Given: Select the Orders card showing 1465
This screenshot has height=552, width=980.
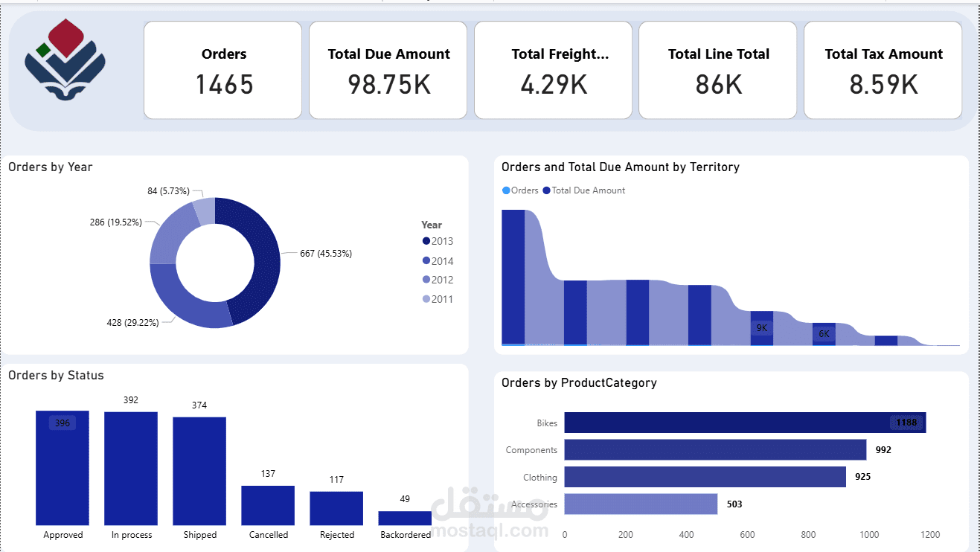Looking at the screenshot, I should coord(222,70).
